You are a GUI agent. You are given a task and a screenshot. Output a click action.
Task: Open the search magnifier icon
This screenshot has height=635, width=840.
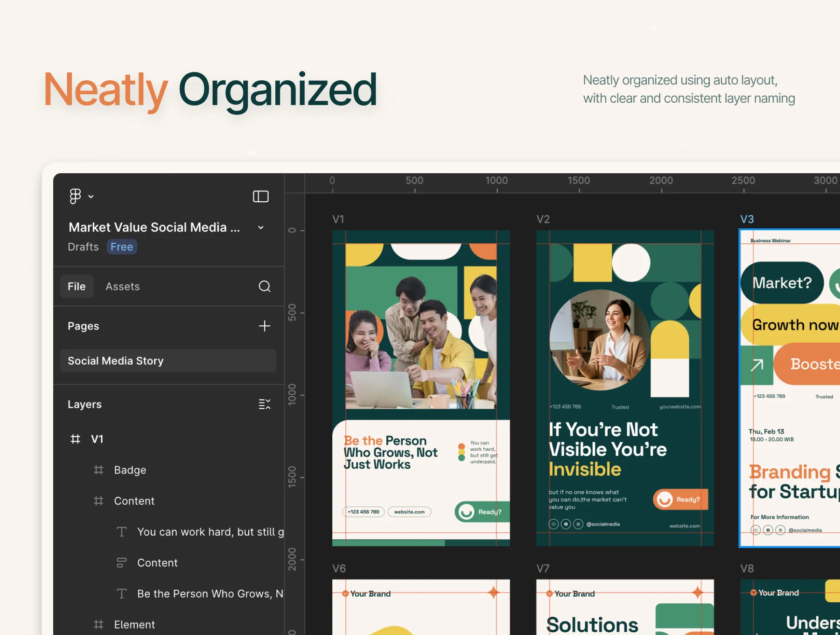coord(265,286)
